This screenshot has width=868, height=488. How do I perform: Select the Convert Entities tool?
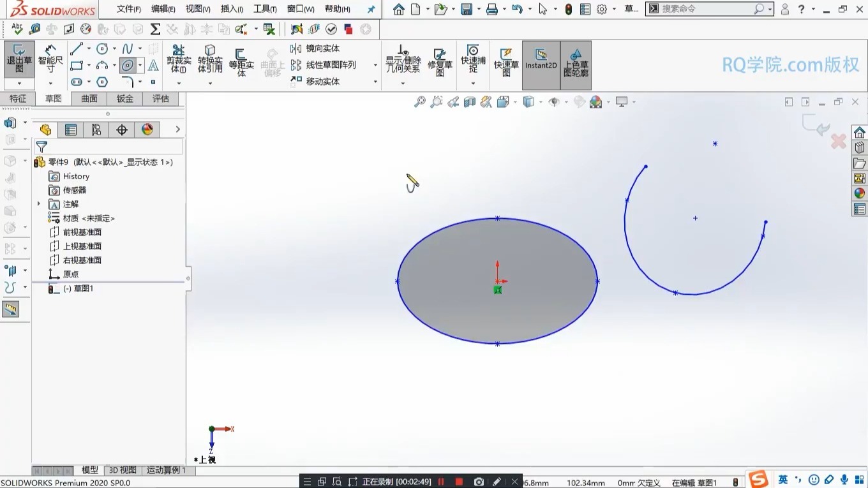[209, 61]
